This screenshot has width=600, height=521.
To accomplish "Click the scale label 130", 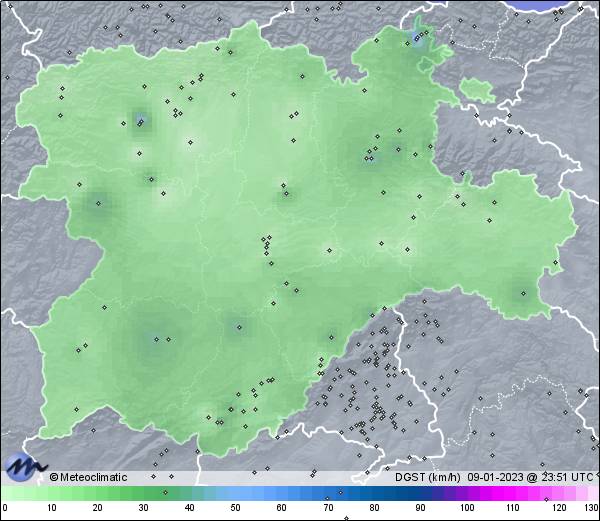I will click(592, 508).
